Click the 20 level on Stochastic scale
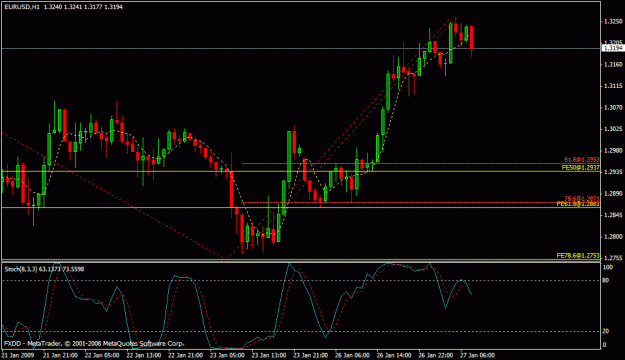Screen dimensions: 625x360 point(606,332)
